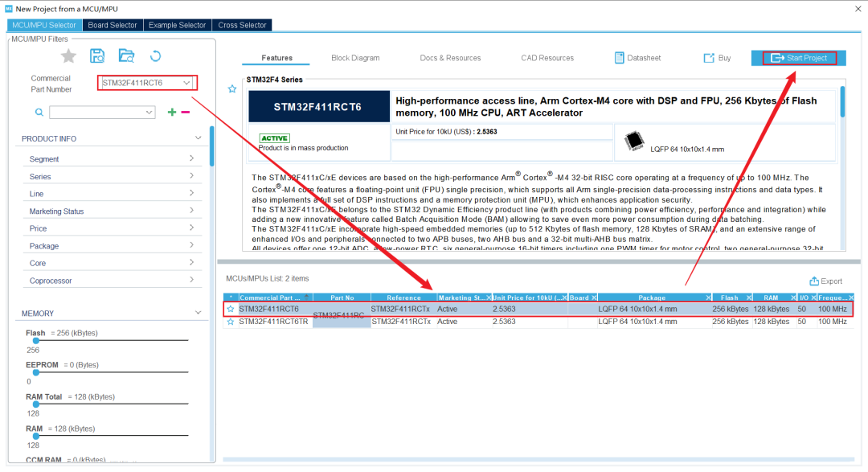Image resolution: width=868 pixels, height=472 pixels.
Task: Click the magnifier search icon
Action: (x=39, y=113)
